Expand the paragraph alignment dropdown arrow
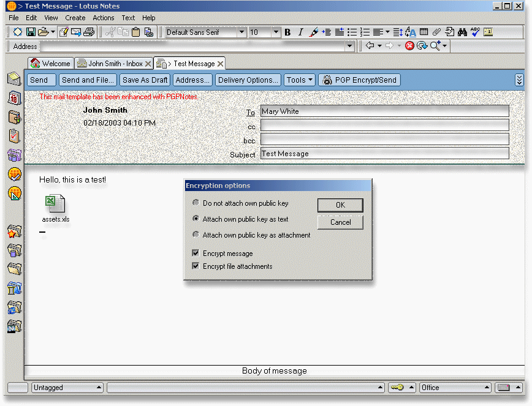 pos(387,32)
